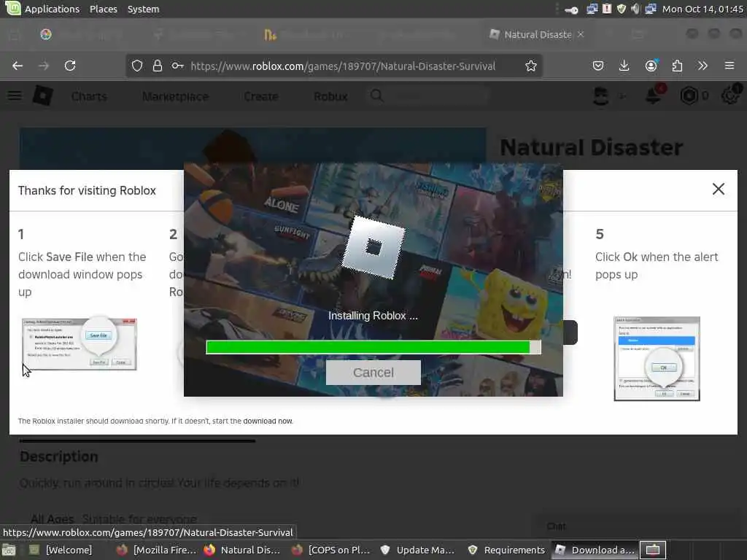Click the 'download now' link

click(x=268, y=421)
